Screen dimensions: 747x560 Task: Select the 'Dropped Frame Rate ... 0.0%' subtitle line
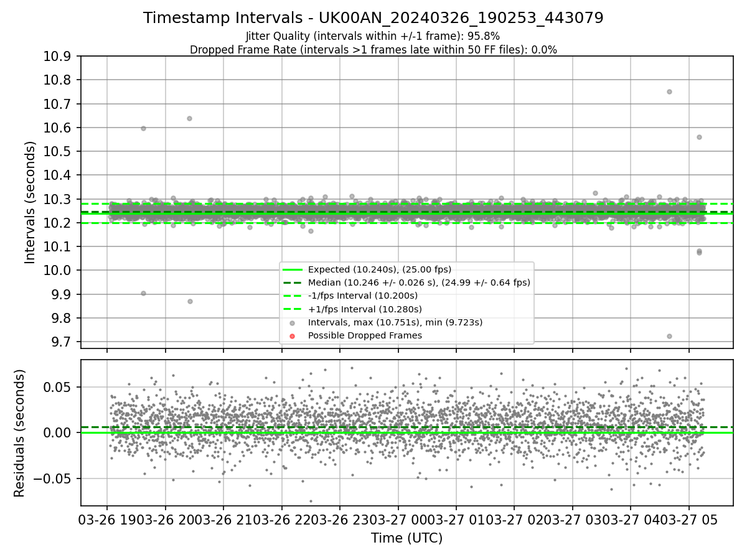pyautogui.click(x=374, y=50)
